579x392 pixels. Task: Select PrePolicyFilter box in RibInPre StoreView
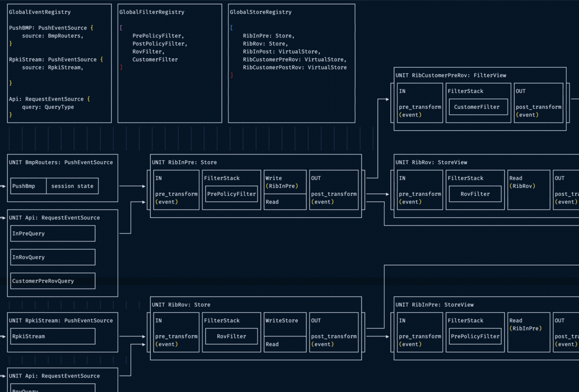point(475,336)
